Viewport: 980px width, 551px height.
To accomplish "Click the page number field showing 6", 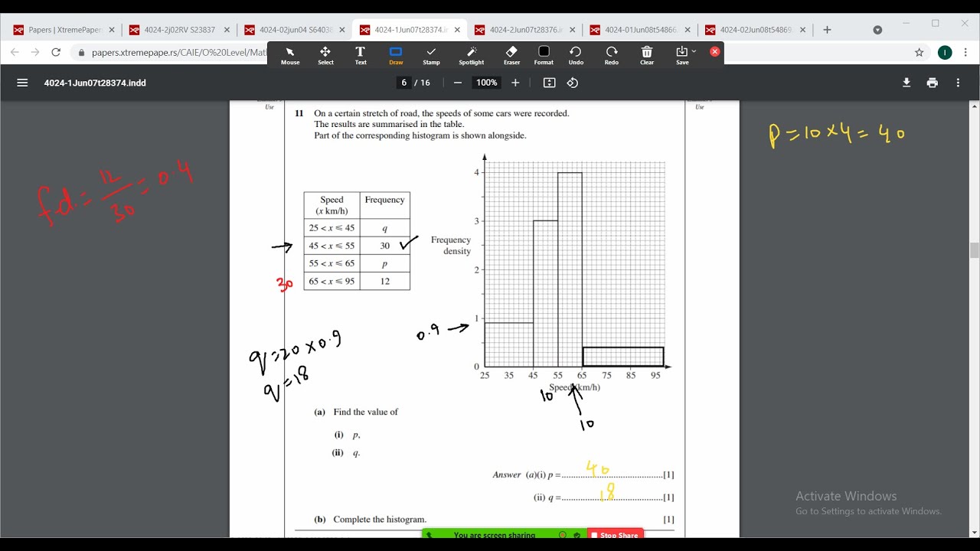I will point(404,83).
